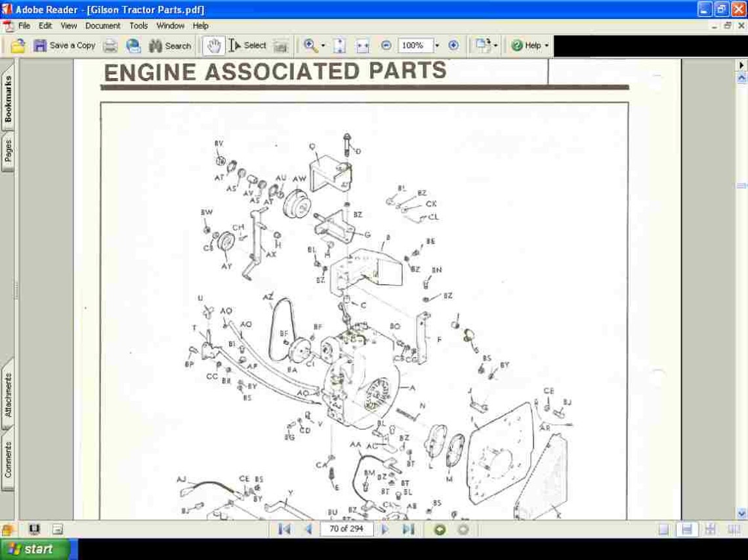Click the page number input field
The width and height of the screenshot is (748, 560).
click(x=346, y=529)
